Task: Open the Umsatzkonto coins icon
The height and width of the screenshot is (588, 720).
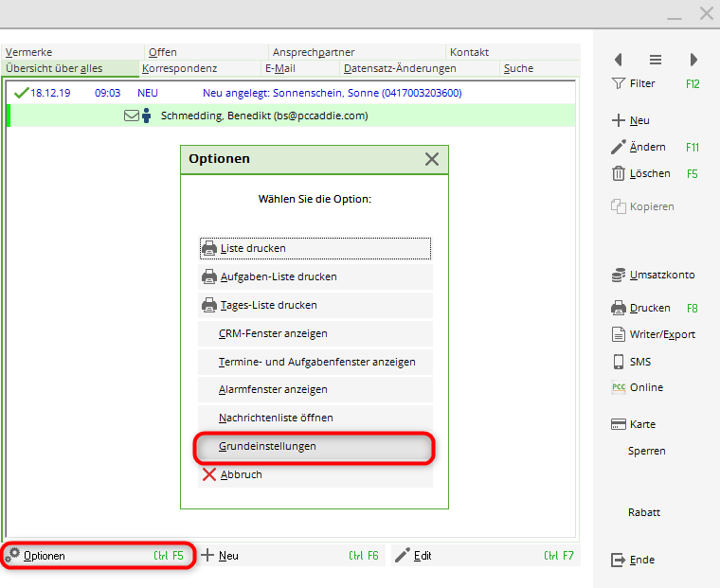Action: point(619,275)
